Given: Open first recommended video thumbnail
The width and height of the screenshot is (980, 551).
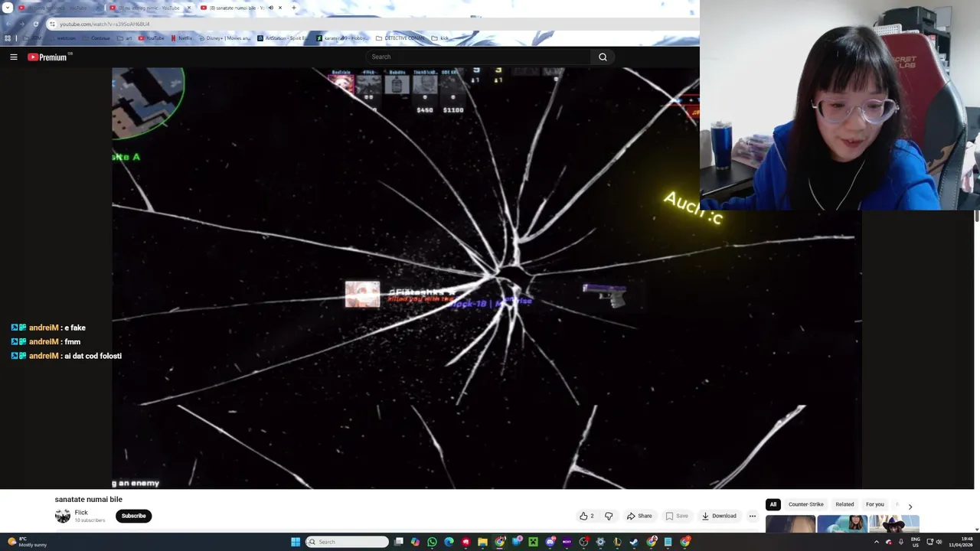Looking at the screenshot, I should (790, 524).
